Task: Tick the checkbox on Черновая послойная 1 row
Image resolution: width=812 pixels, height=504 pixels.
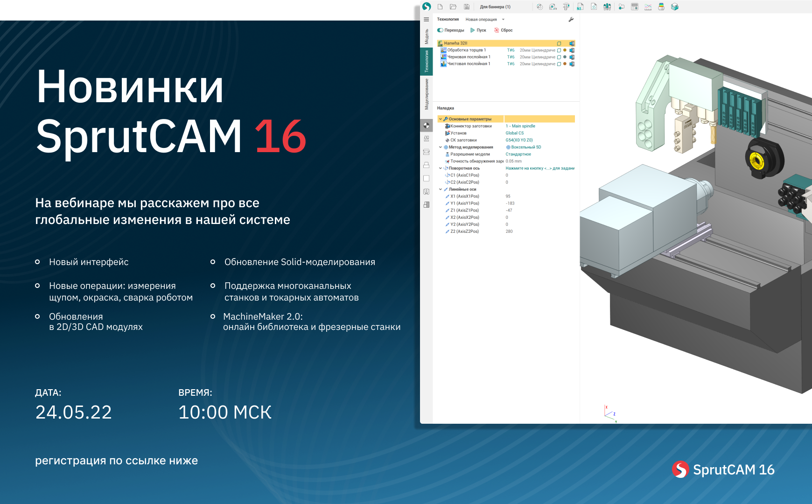Action: tap(559, 57)
